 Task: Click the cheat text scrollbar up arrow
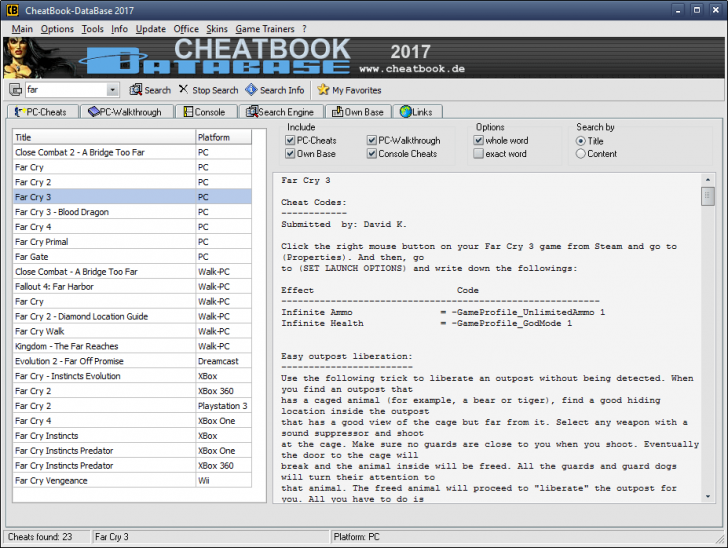(x=708, y=179)
